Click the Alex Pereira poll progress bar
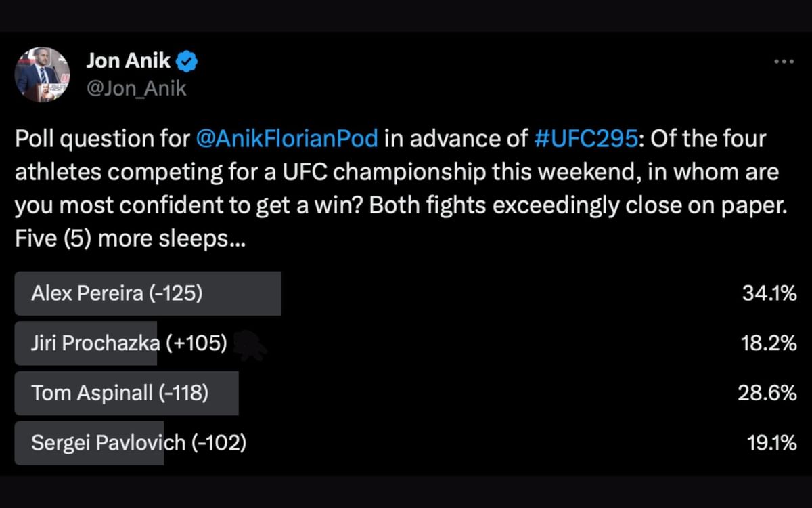This screenshot has height=508, width=812. pos(148,293)
